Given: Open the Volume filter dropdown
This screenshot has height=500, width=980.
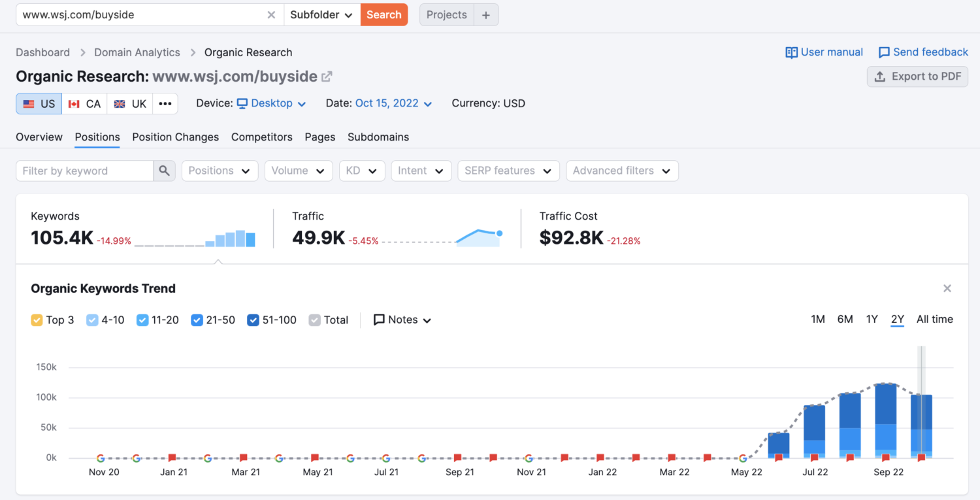Looking at the screenshot, I should (299, 171).
